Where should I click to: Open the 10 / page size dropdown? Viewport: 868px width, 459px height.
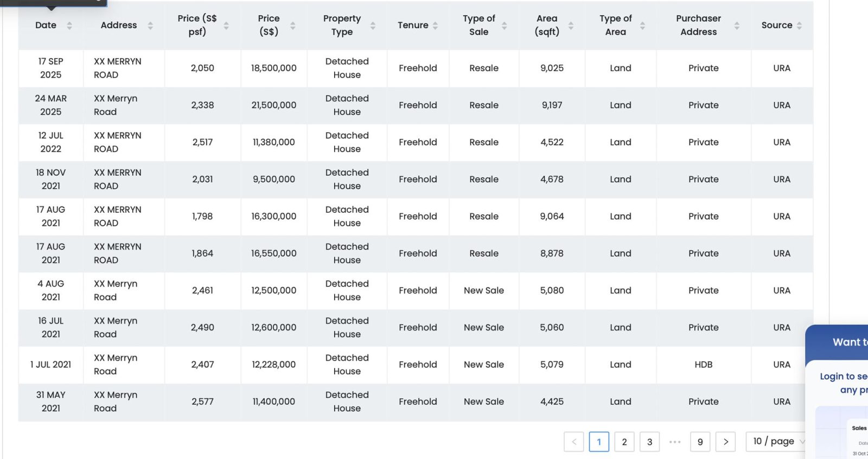point(777,442)
